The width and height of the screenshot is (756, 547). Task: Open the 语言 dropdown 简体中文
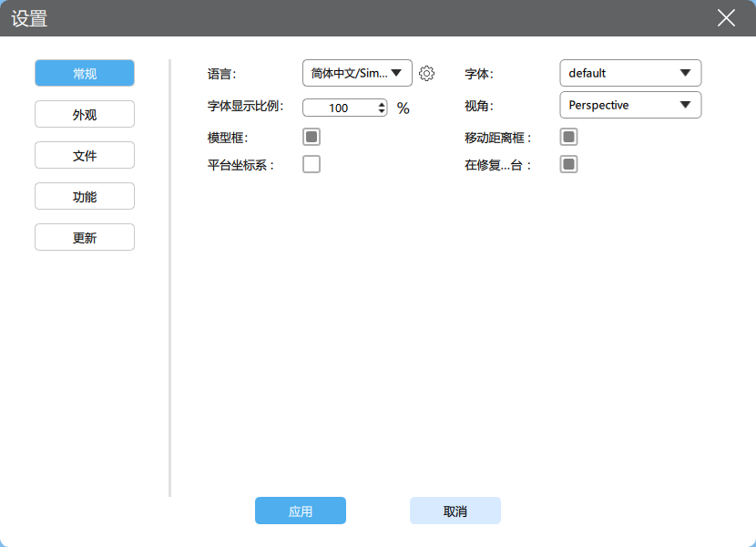click(x=356, y=73)
